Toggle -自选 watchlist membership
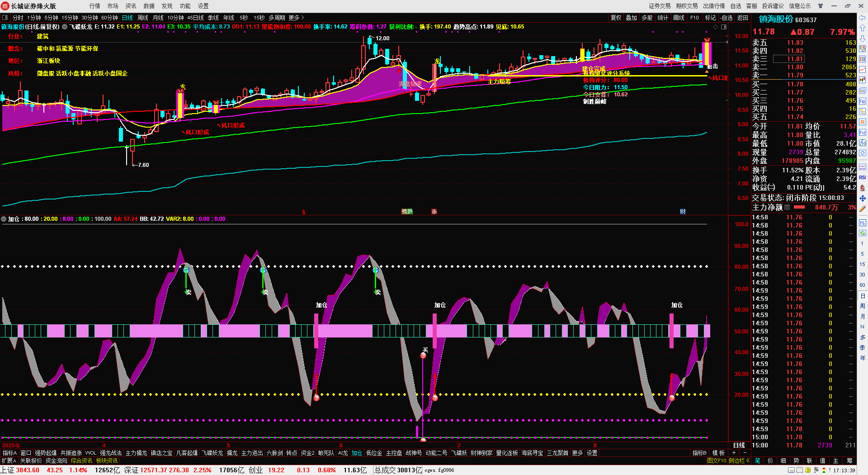Viewport: 868px width, 475px height. click(x=726, y=18)
